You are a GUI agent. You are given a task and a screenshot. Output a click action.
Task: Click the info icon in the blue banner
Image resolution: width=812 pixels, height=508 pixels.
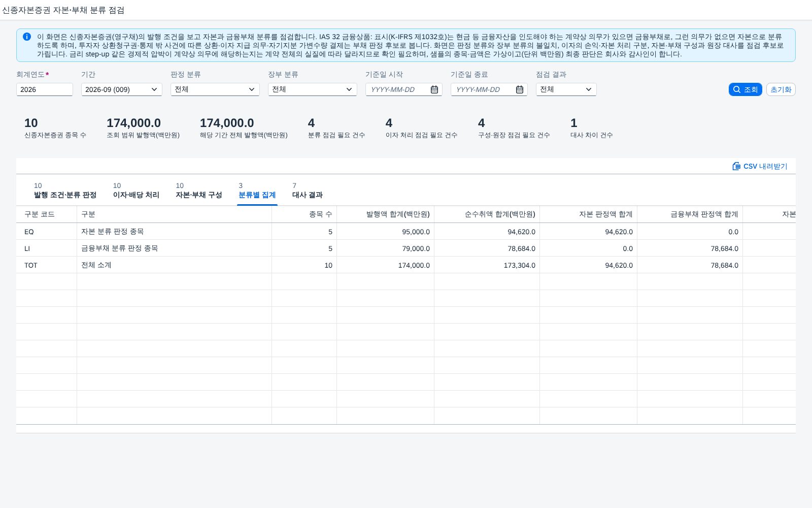click(x=27, y=37)
